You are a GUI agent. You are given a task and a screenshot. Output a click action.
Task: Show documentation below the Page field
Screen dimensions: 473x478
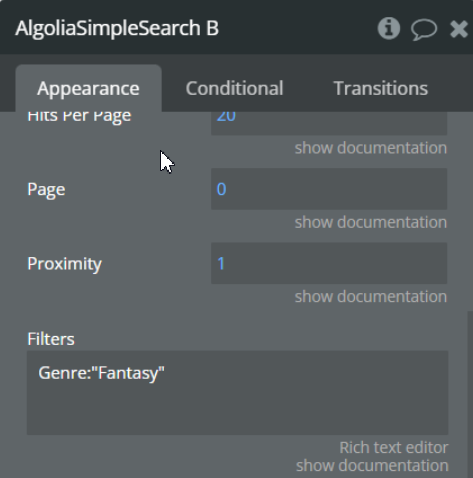pyautogui.click(x=371, y=222)
